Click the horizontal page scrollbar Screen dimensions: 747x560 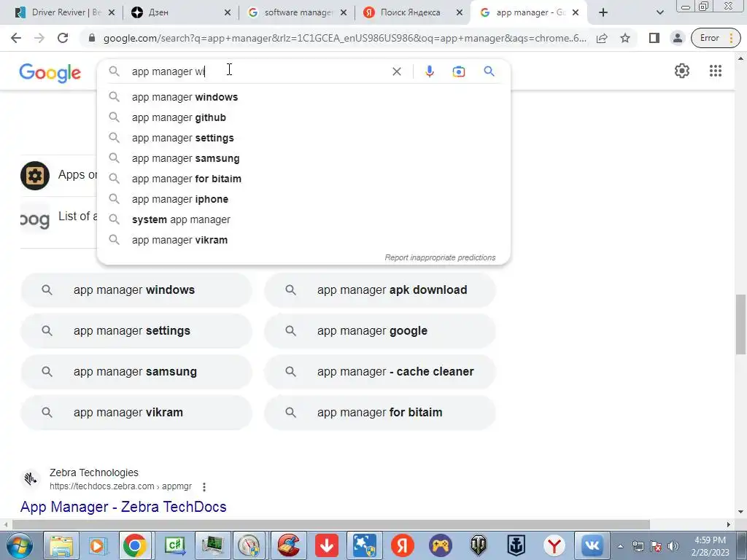coord(331,524)
